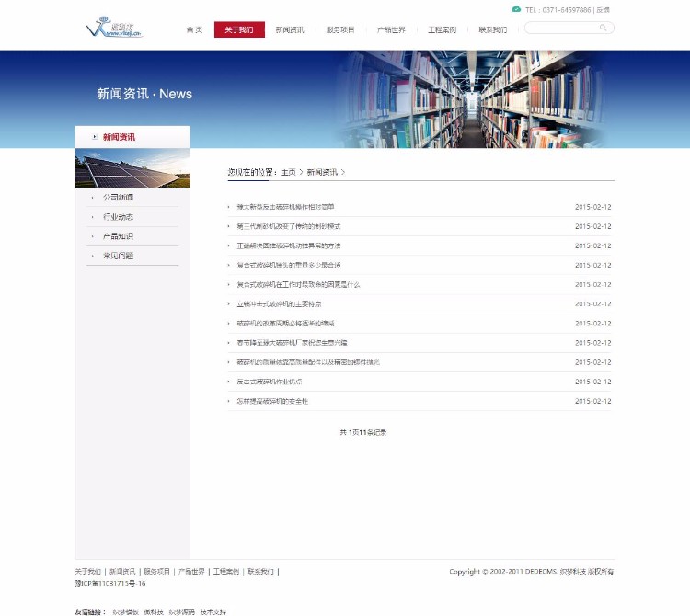
Task: Open article 复合式破碎机锤头的重量多少最合适
Action: click(x=289, y=265)
